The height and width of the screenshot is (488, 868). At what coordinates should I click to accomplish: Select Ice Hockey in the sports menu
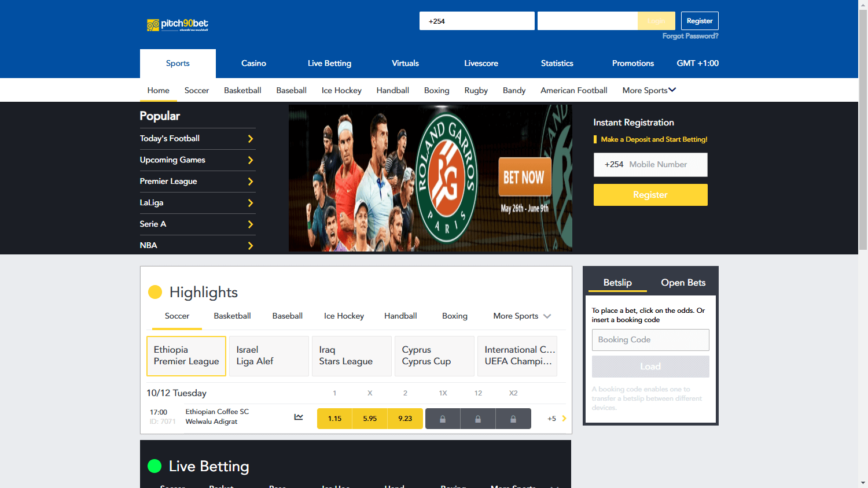pyautogui.click(x=341, y=90)
